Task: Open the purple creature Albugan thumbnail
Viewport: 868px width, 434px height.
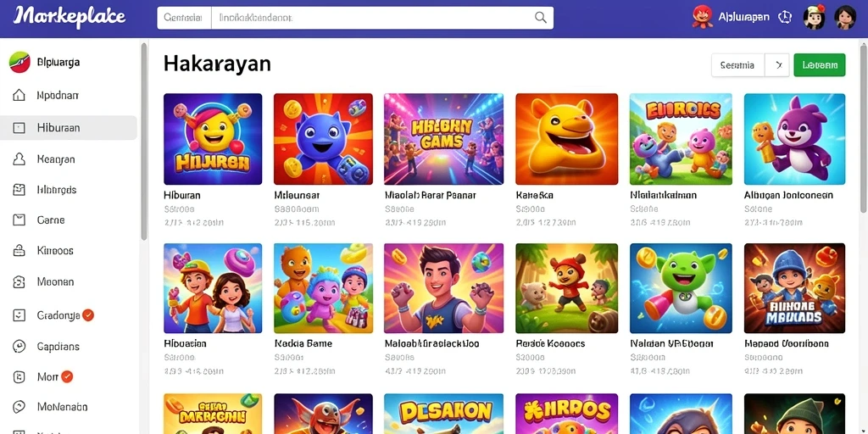Action: point(795,139)
